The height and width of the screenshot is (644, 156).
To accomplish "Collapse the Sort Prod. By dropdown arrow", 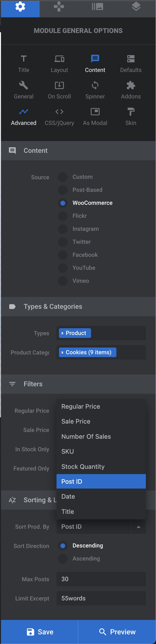I will (138, 527).
